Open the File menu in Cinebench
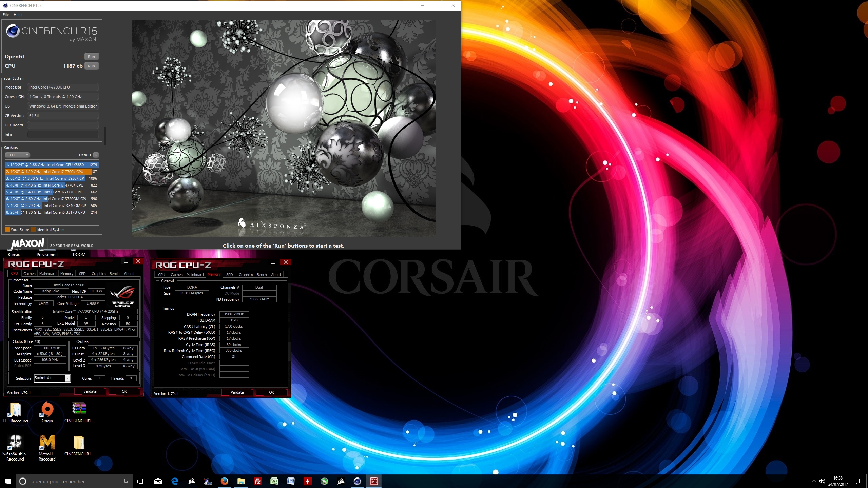The height and width of the screenshot is (488, 868). coord(6,15)
